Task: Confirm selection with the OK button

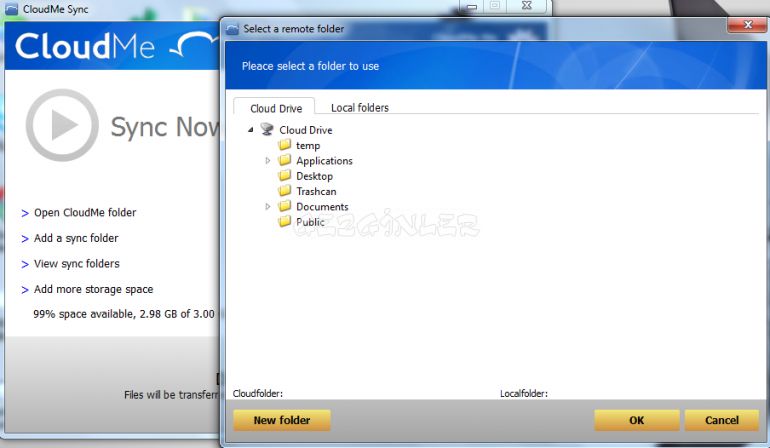Action: point(636,420)
